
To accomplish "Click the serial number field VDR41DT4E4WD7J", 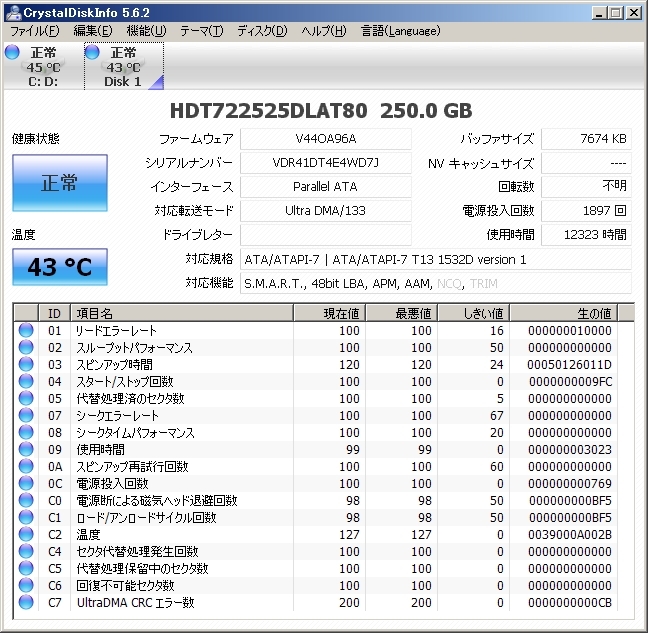I will point(325,163).
